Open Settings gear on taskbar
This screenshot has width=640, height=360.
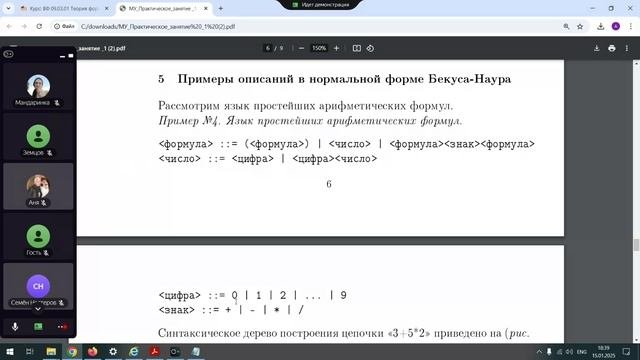(113, 351)
